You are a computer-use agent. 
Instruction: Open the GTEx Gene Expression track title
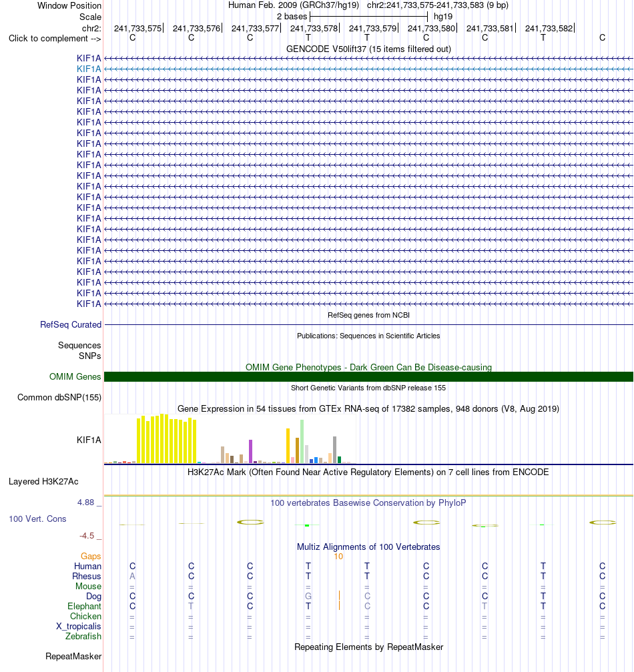coord(368,408)
